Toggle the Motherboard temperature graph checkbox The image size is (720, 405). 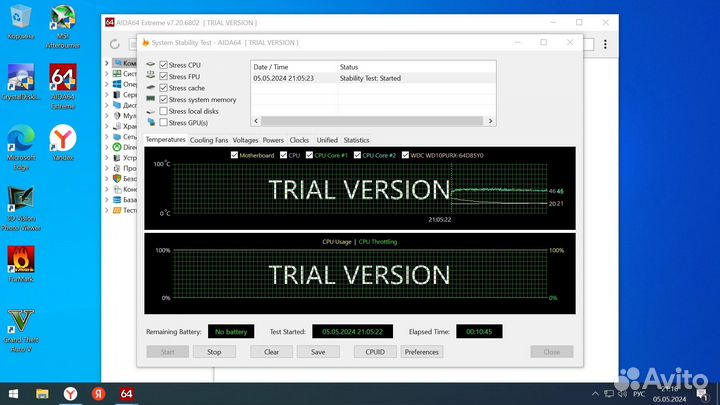(234, 155)
